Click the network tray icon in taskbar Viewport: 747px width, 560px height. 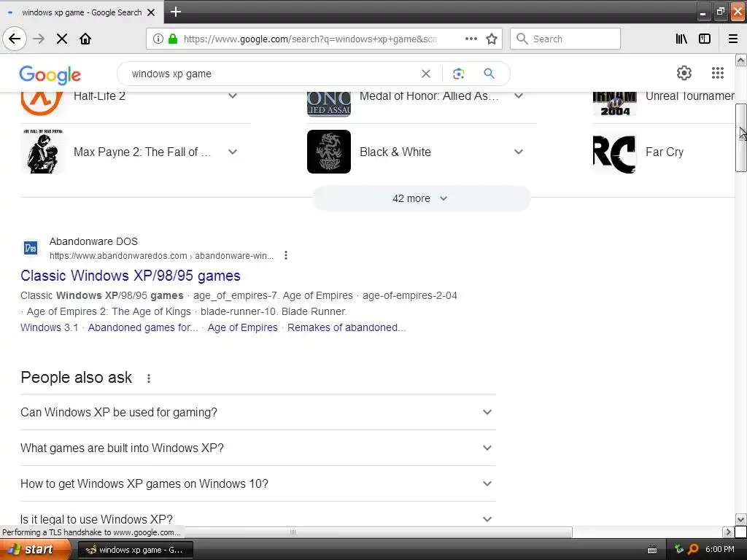pyautogui.click(x=679, y=550)
